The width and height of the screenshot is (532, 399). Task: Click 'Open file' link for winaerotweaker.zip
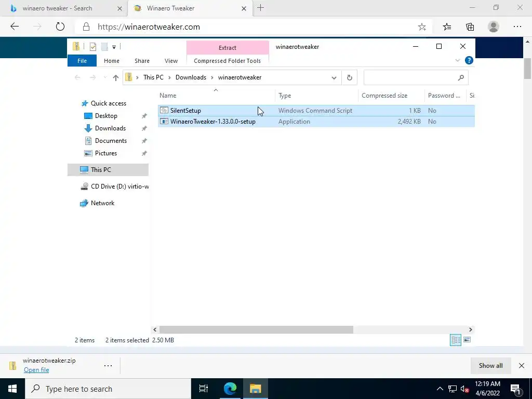point(36,370)
